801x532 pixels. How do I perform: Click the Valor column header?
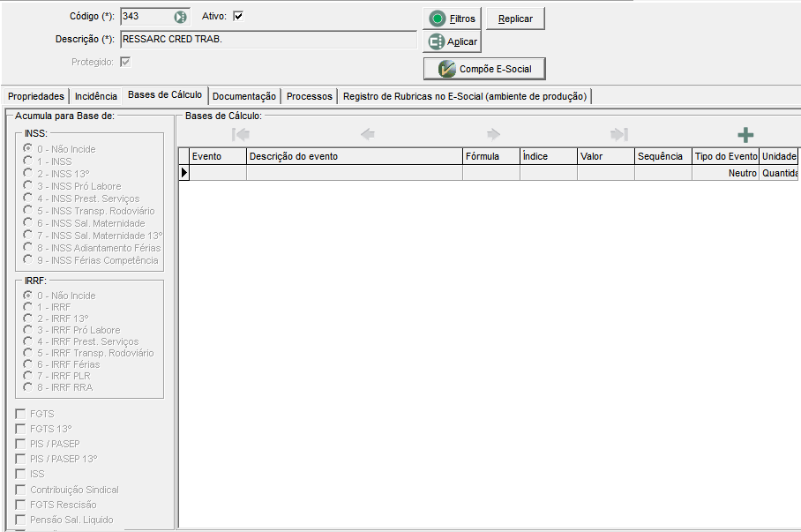coord(606,156)
